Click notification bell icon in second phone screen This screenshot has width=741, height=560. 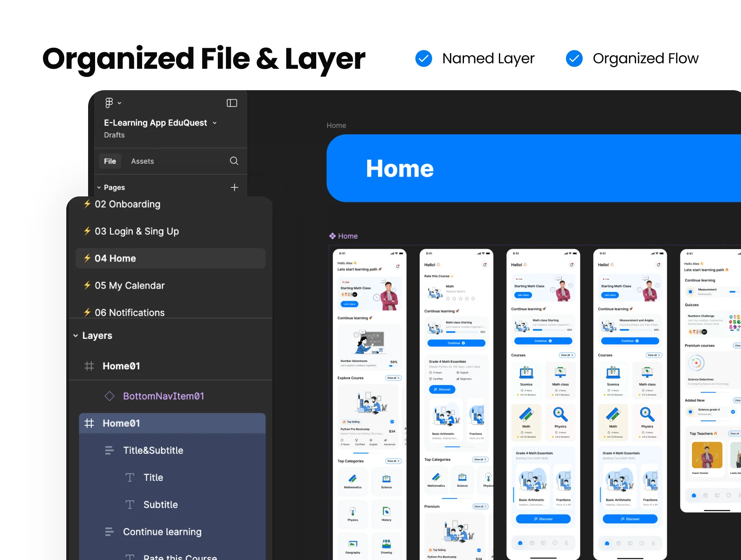[485, 265]
